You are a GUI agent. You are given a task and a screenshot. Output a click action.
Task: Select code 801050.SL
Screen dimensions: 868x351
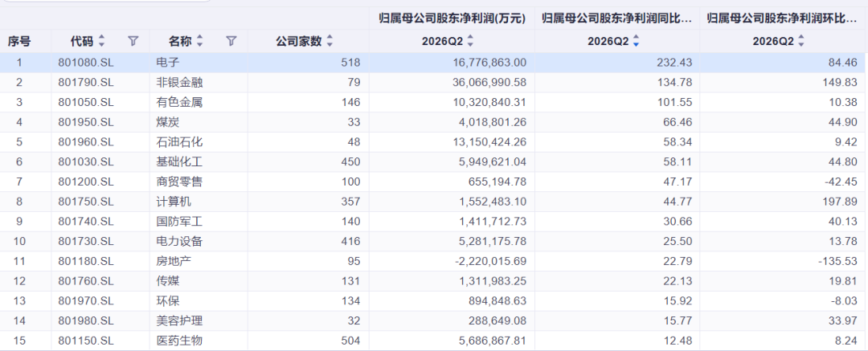(x=86, y=103)
